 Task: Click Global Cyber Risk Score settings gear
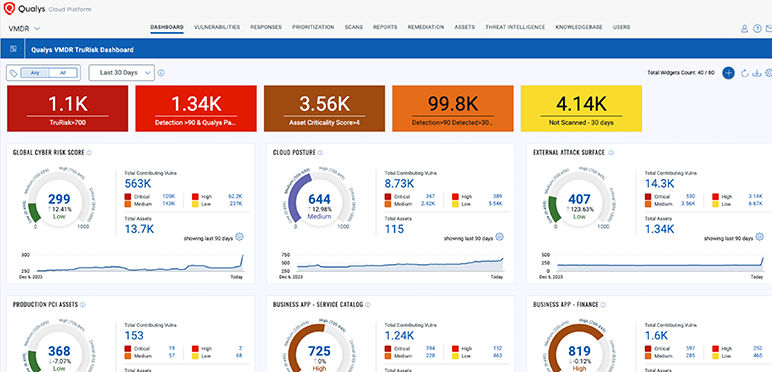239,237
